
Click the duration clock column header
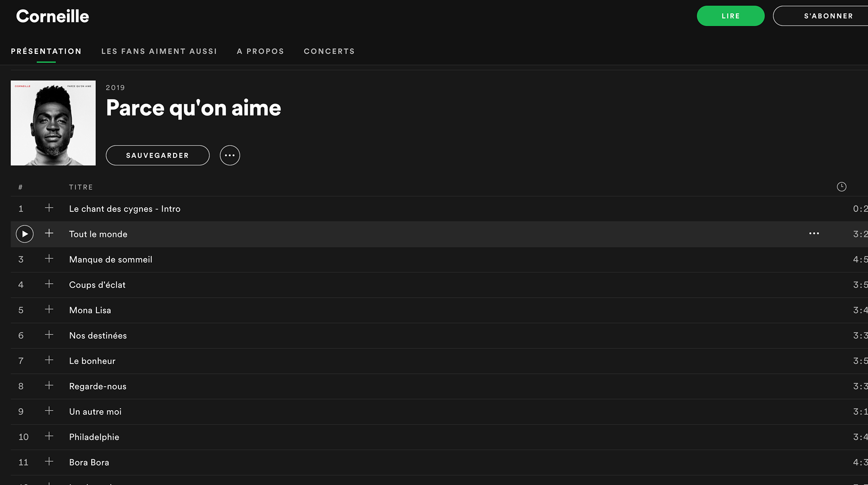(x=841, y=187)
